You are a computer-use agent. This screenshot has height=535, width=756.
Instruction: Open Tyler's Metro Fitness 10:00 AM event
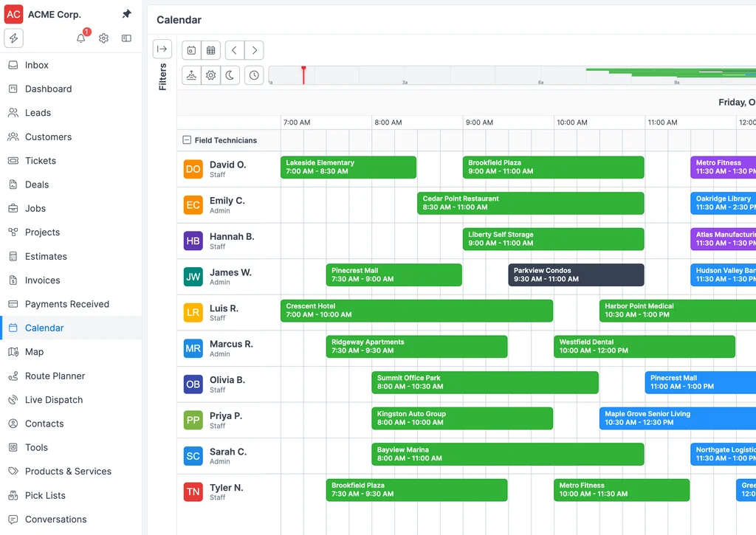tap(622, 490)
